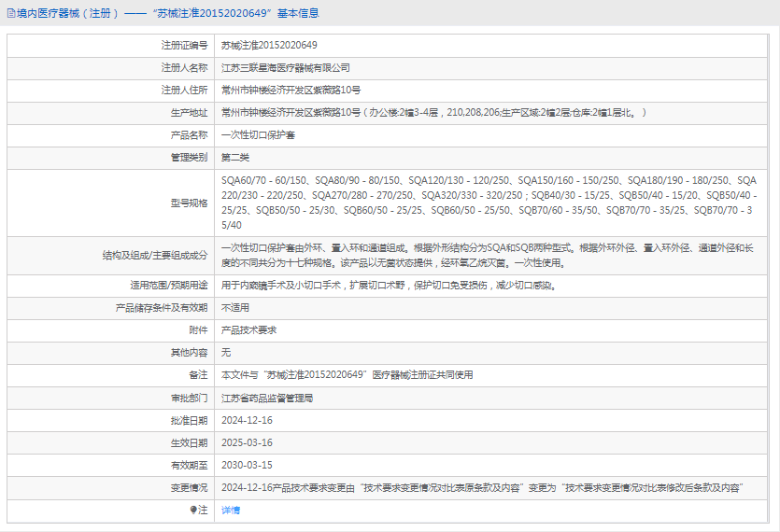The image size is (780, 532).
Task: Open the 详情 details link
Action: [x=231, y=511]
